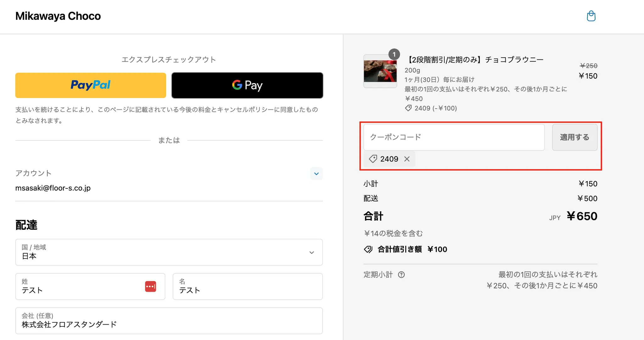Click the tag icon in product discount line

(408, 108)
